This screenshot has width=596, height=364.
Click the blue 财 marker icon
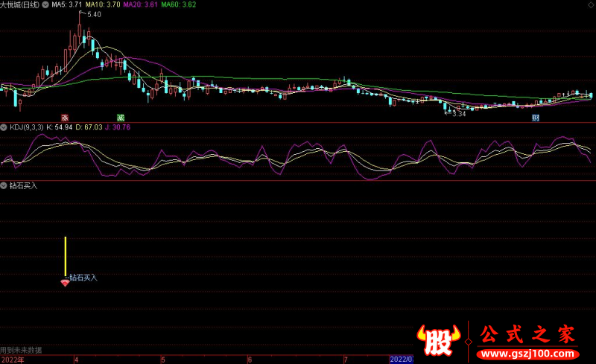[x=536, y=118]
